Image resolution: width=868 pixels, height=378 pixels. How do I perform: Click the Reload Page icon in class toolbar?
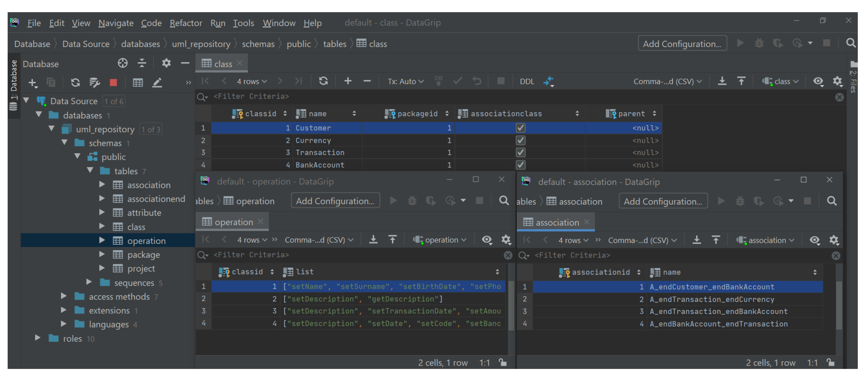[323, 81]
